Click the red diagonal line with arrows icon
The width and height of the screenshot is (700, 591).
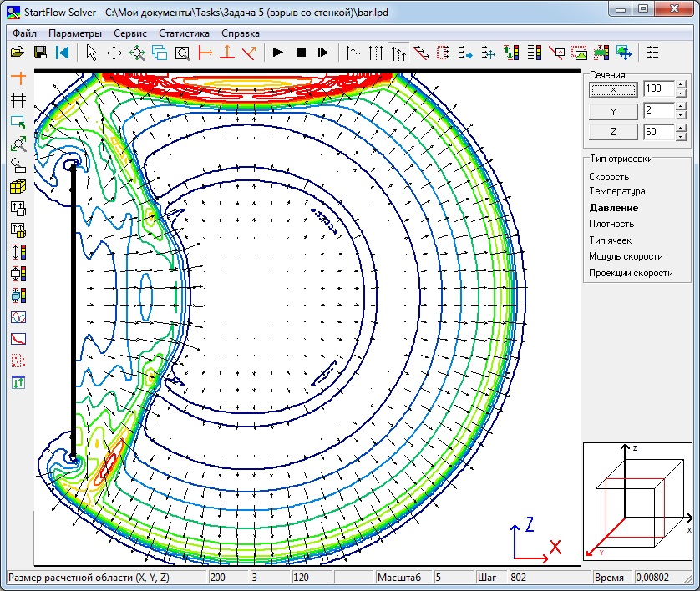tap(421, 53)
